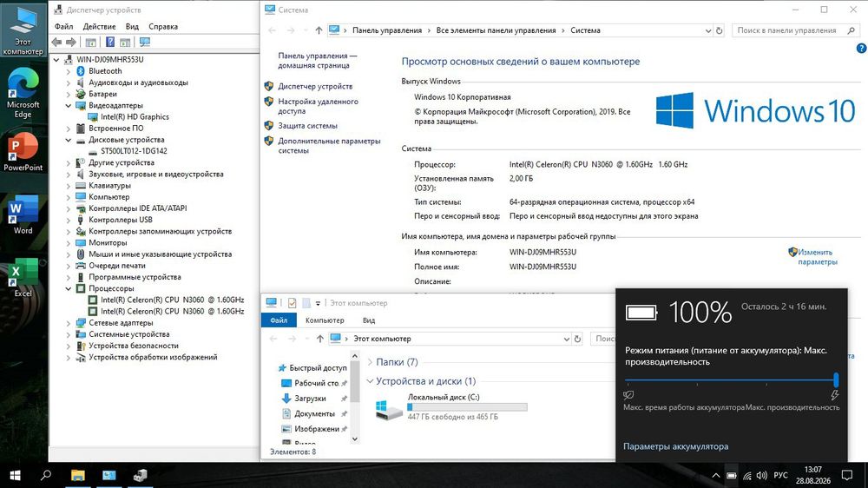This screenshot has width=868, height=488.
Task: Select Документы in Explorer sidebar
Action: (x=314, y=414)
